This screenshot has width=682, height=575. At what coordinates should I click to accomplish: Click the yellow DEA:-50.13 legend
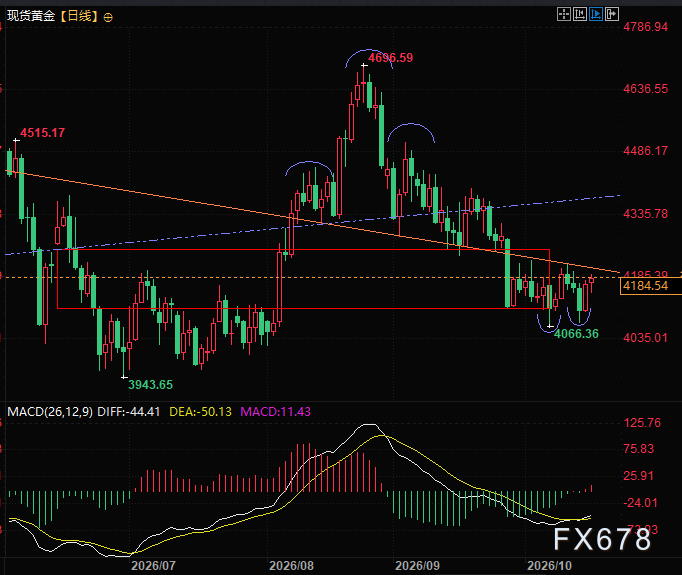click(200, 411)
